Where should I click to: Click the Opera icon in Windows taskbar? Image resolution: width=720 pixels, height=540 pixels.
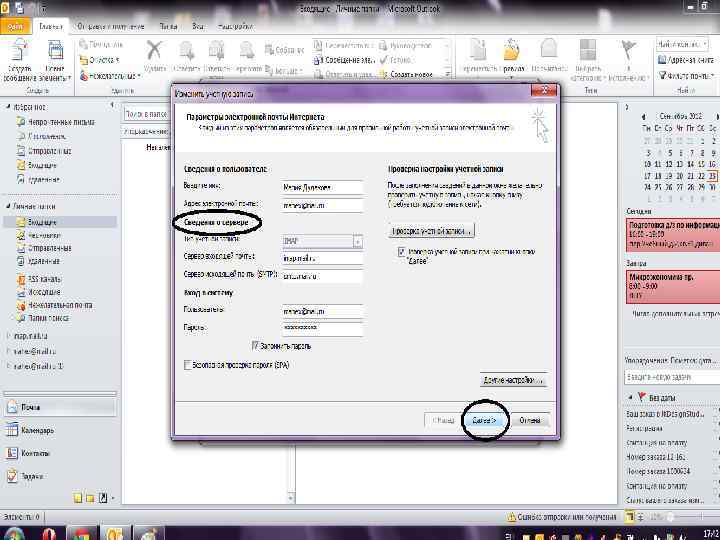coord(49,534)
